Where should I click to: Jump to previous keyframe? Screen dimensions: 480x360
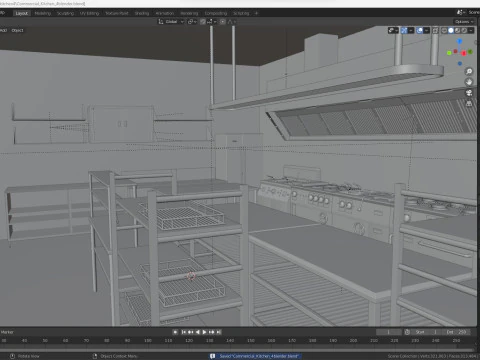click(190, 332)
